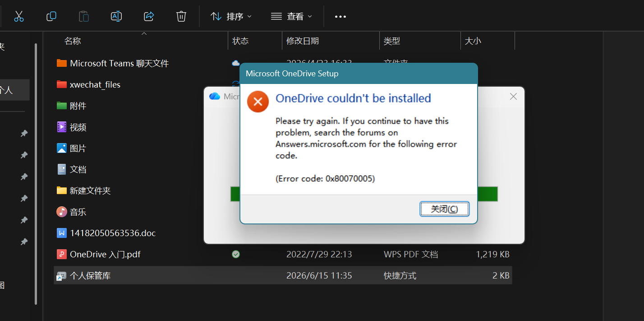Click the 快捷方式 type cell
This screenshot has width=644, height=321.
tap(400, 276)
